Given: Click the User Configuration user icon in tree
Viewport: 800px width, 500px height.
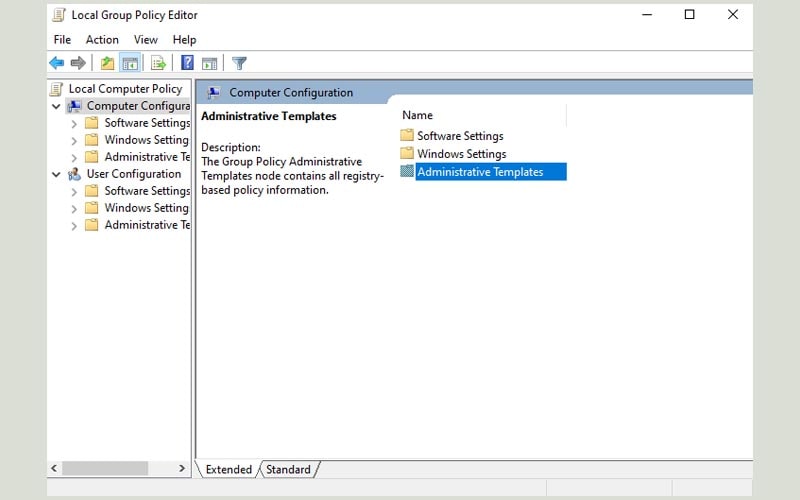Looking at the screenshot, I should [74, 174].
